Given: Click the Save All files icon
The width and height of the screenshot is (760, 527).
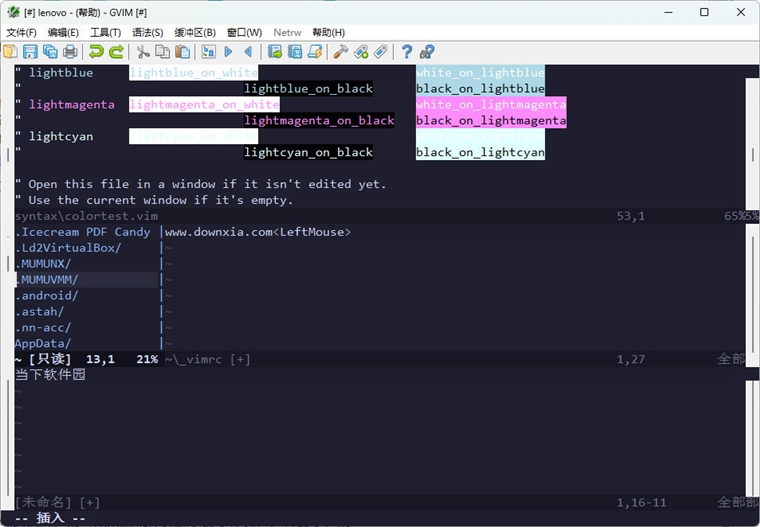Looking at the screenshot, I should click(50, 51).
